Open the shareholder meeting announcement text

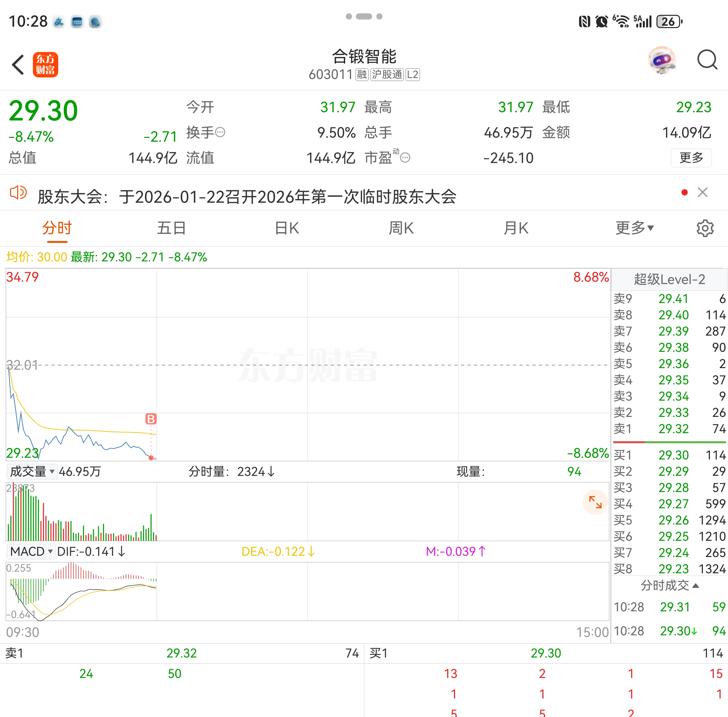click(x=247, y=197)
